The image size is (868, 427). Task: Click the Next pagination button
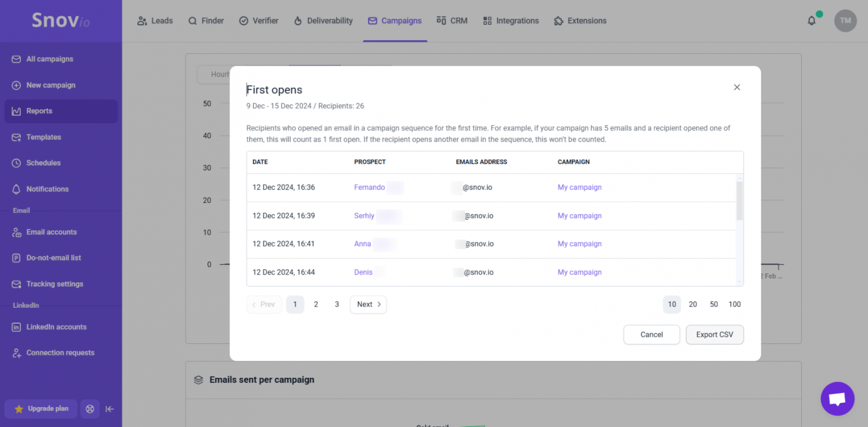point(368,304)
